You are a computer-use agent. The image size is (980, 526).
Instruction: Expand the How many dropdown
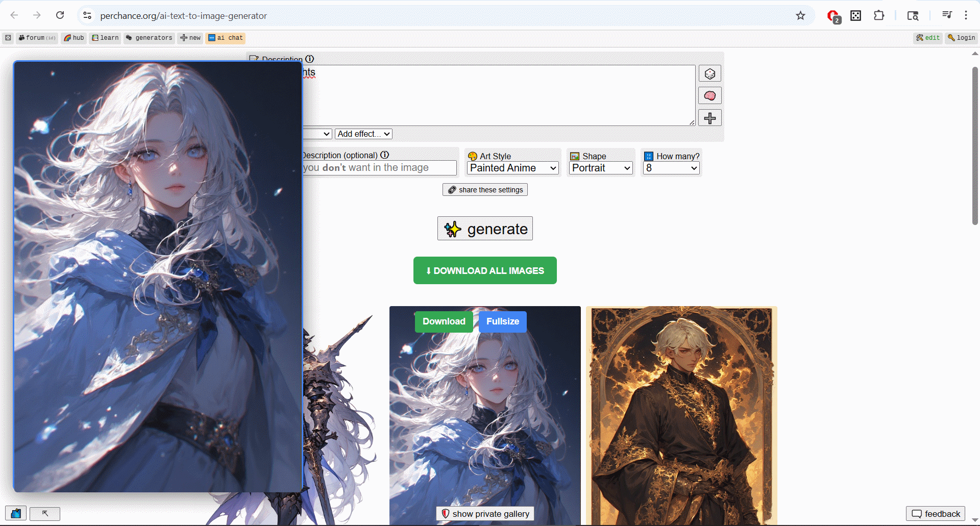[x=671, y=168]
